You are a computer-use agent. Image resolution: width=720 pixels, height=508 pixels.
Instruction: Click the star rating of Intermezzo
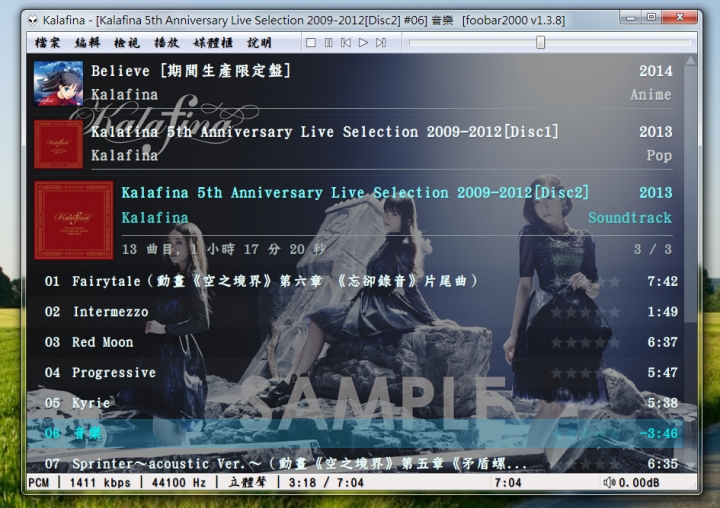pyautogui.click(x=585, y=312)
